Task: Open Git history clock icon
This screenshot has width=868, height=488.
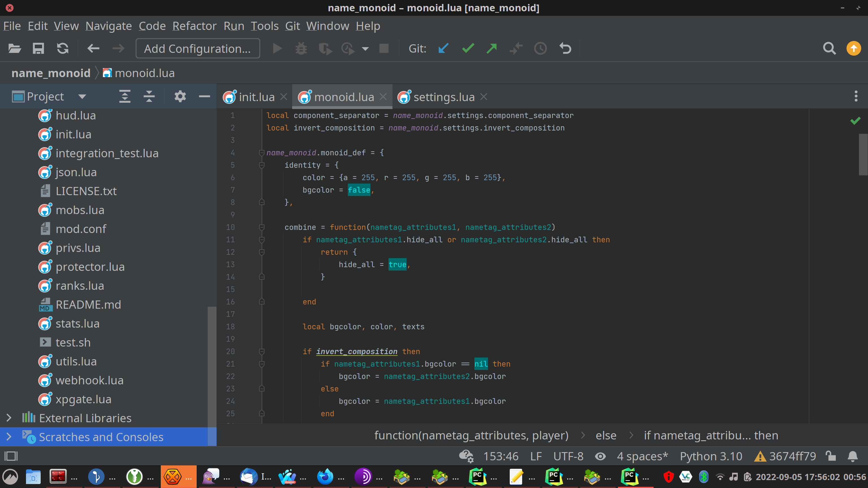Action: point(541,49)
